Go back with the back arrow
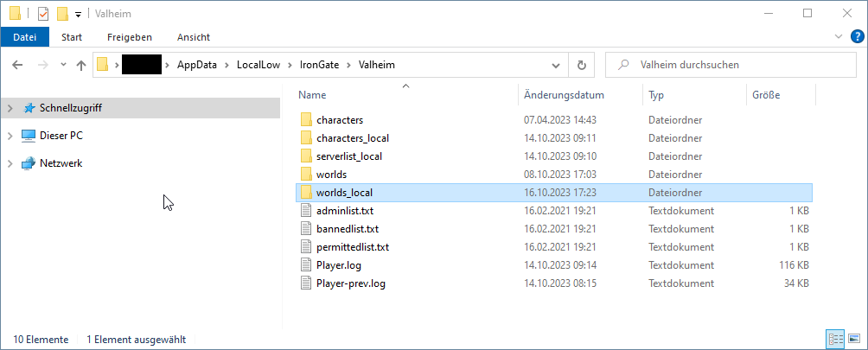The height and width of the screenshot is (350, 868). tap(17, 65)
